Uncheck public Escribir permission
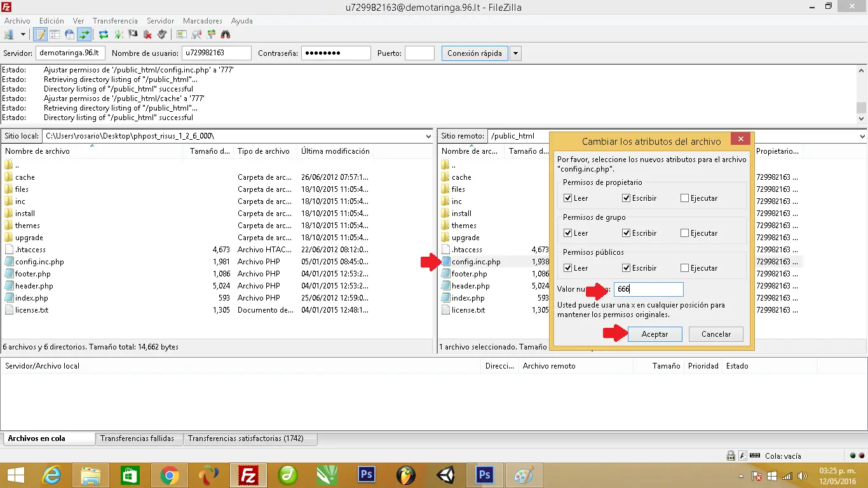The height and width of the screenshot is (488, 868). tap(626, 268)
